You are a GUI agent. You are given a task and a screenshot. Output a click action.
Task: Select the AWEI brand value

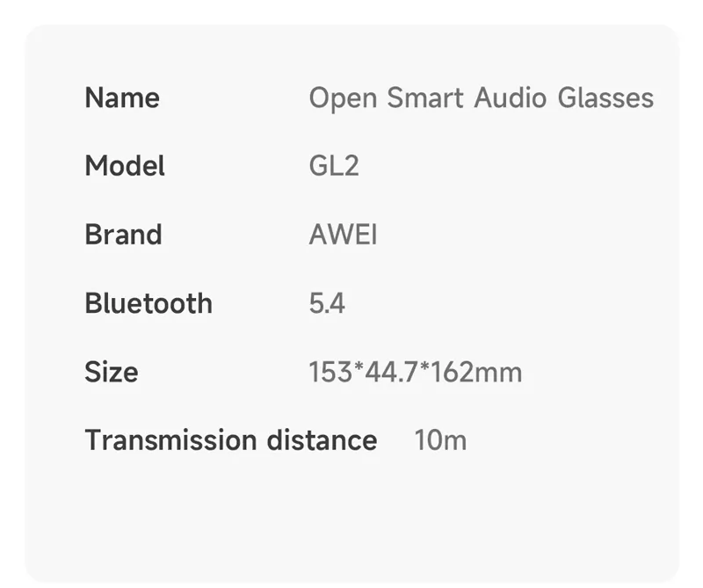[344, 235]
